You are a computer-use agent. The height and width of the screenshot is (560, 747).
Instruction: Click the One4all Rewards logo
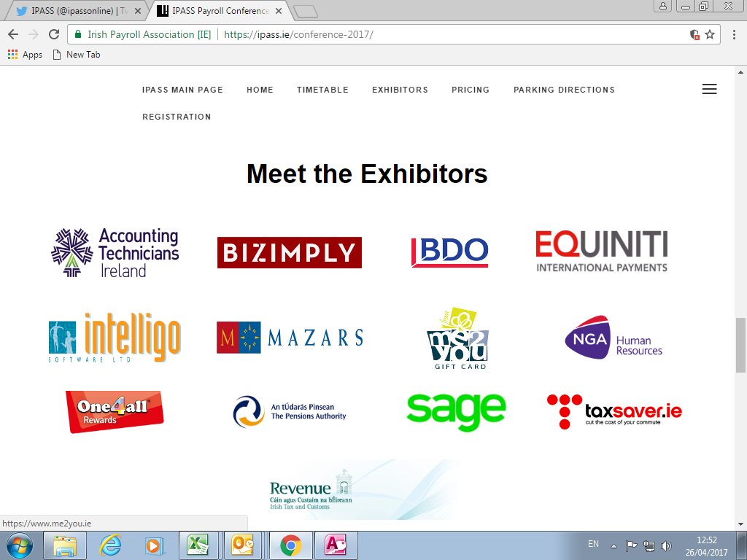coord(115,411)
